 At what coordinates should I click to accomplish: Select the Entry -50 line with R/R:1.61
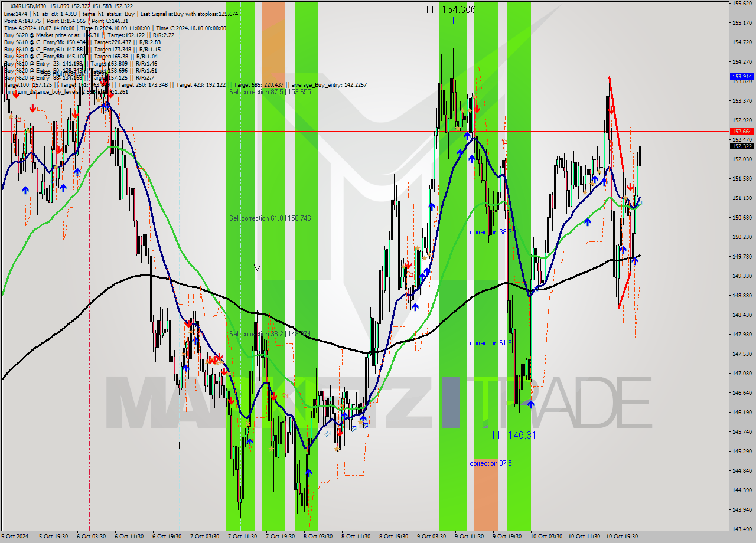point(82,70)
